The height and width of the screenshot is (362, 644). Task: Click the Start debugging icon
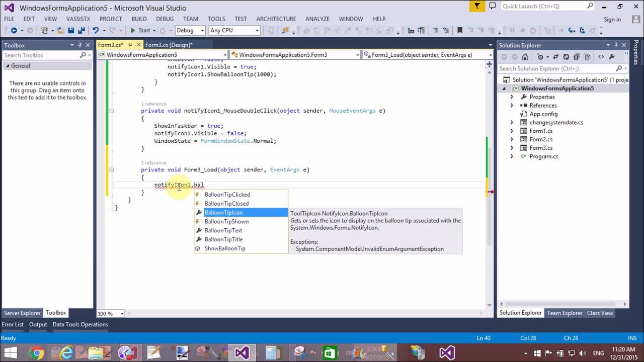pyautogui.click(x=133, y=30)
